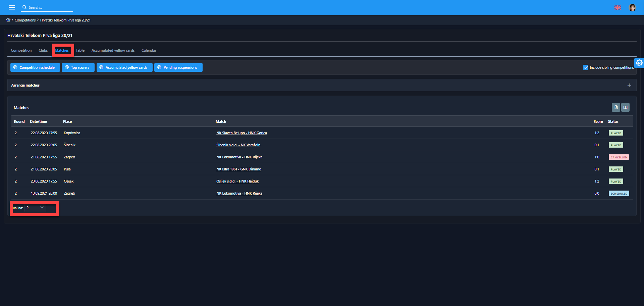Open NK Istra 1961 - GNK Dinamo match
Viewport: 644px width, 306px height.
tap(238, 169)
